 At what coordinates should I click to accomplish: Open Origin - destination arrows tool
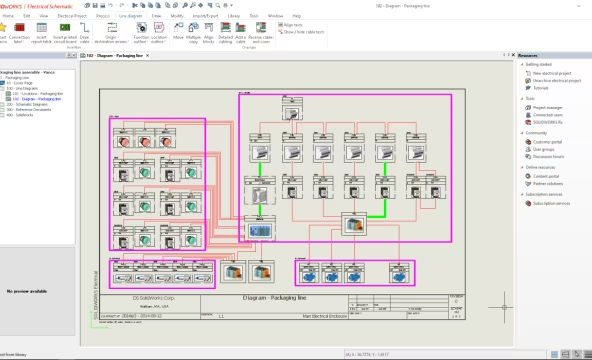[112, 32]
